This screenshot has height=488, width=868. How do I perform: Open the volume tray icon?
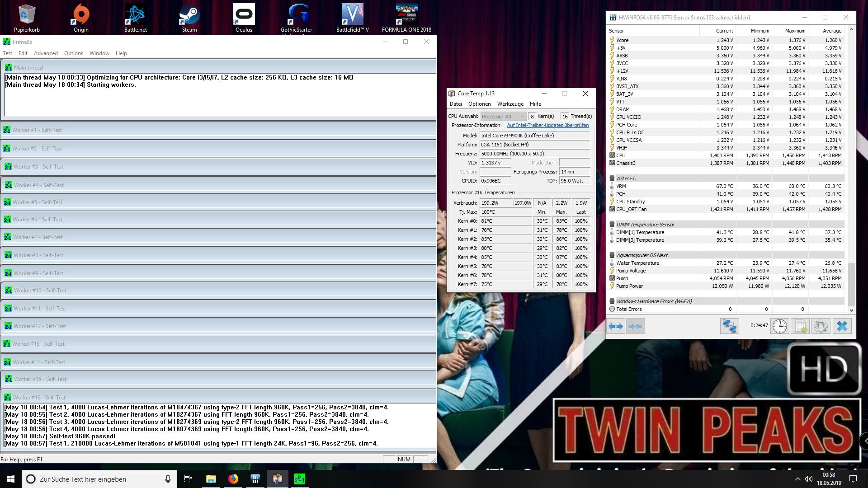(807, 479)
